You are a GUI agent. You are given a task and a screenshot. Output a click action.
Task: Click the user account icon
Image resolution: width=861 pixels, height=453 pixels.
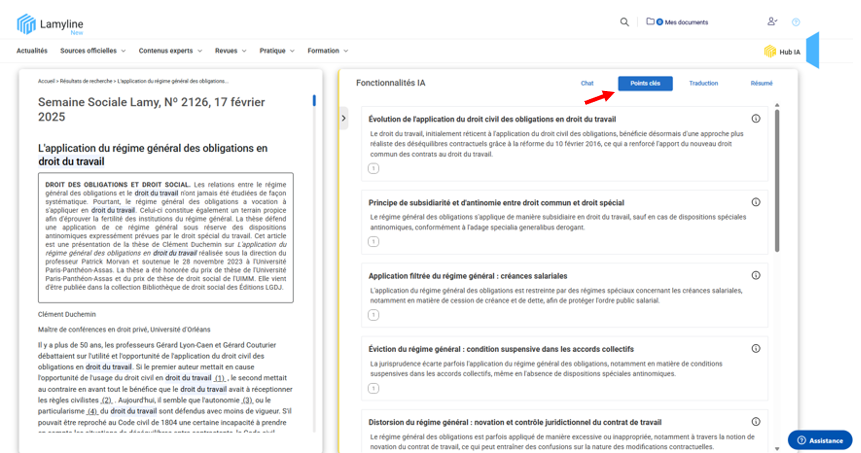coord(772,21)
